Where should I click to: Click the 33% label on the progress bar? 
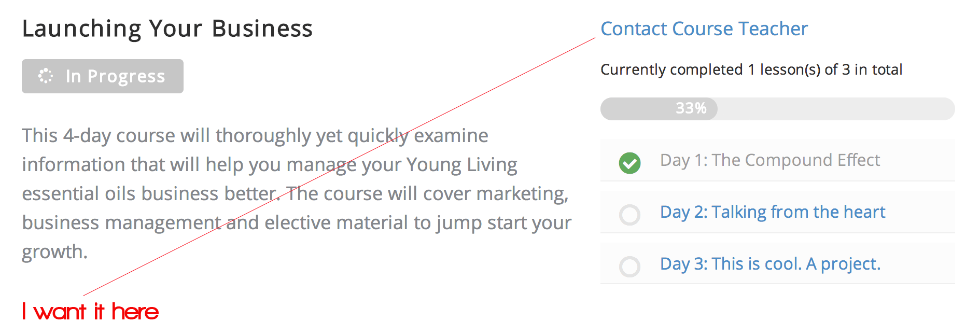(x=691, y=108)
